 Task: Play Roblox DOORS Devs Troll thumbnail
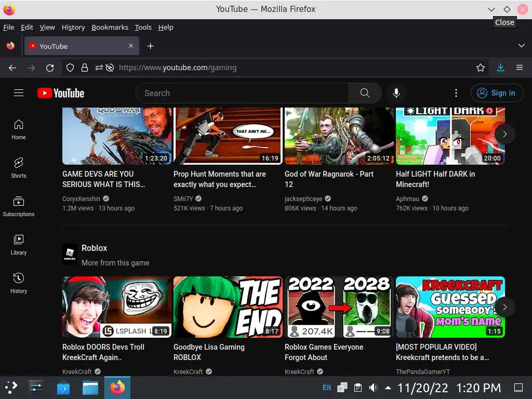[x=117, y=307]
